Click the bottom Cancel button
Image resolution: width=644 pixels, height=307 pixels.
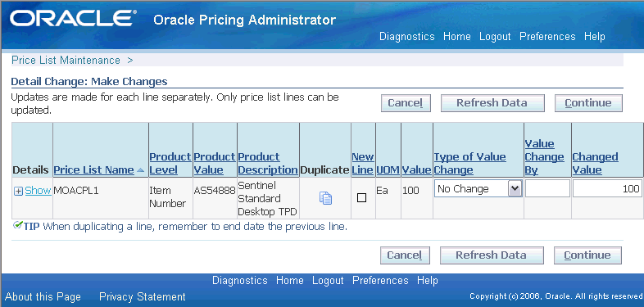click(405, 255)
